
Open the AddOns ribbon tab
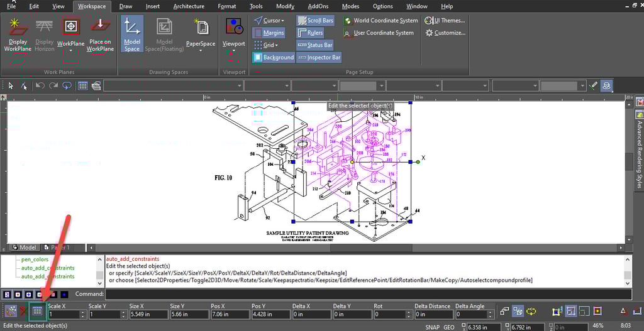[x=318, y=6]
